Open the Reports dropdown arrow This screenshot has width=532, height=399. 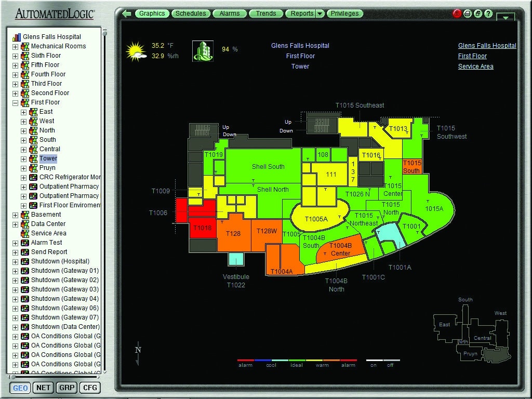[x=320, y=14]
